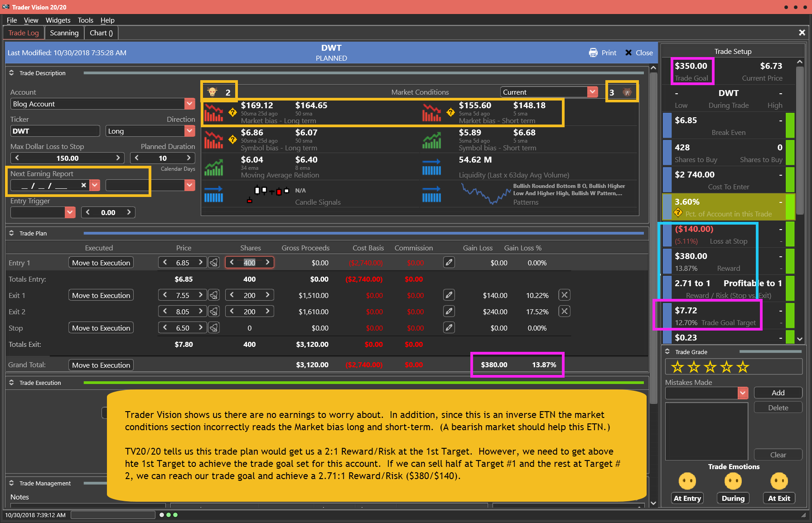Collapse the Trade Plan section
This screenshot has height=523, width=812.
(11, 233)
